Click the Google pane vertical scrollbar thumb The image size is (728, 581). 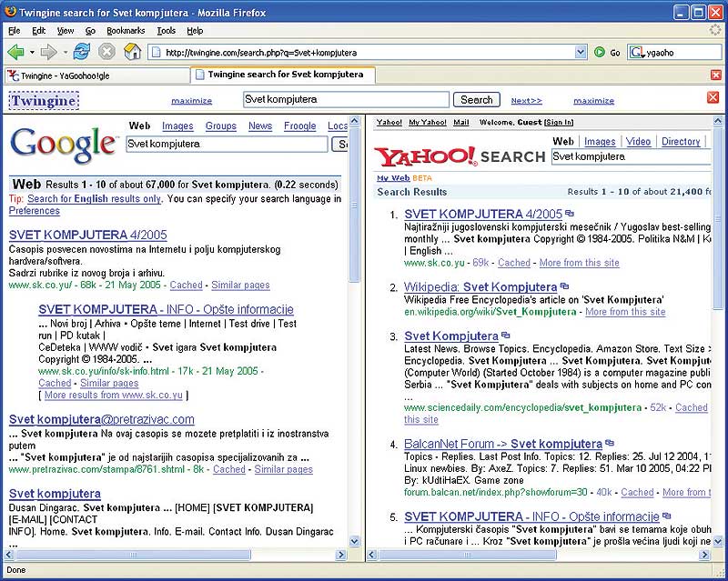[x=354, y=205]
